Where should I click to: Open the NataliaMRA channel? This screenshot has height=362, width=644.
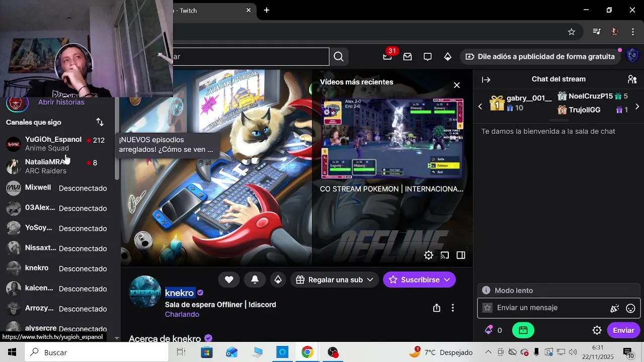click(58, 166)
